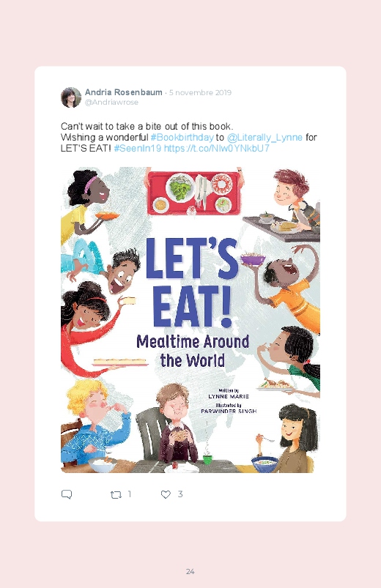The width and height of the screenshot is (381, 588).
Task: Open the @Andriawrose handle
Action: pyautogui.click(x=111, y=103)
